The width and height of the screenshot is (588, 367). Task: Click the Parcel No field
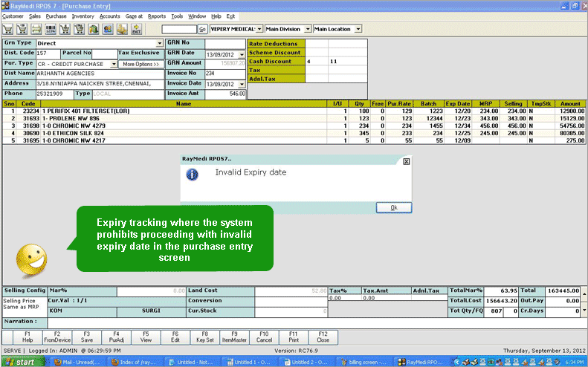tap(105, 53)
